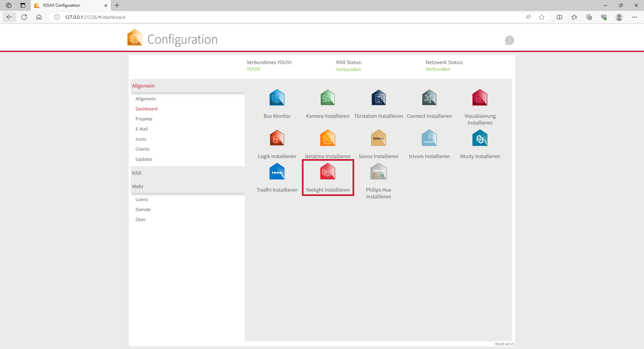Viewport: 644px width, 349px height.
Task: View site information icon in address bar
Action: tap(57, 17)
